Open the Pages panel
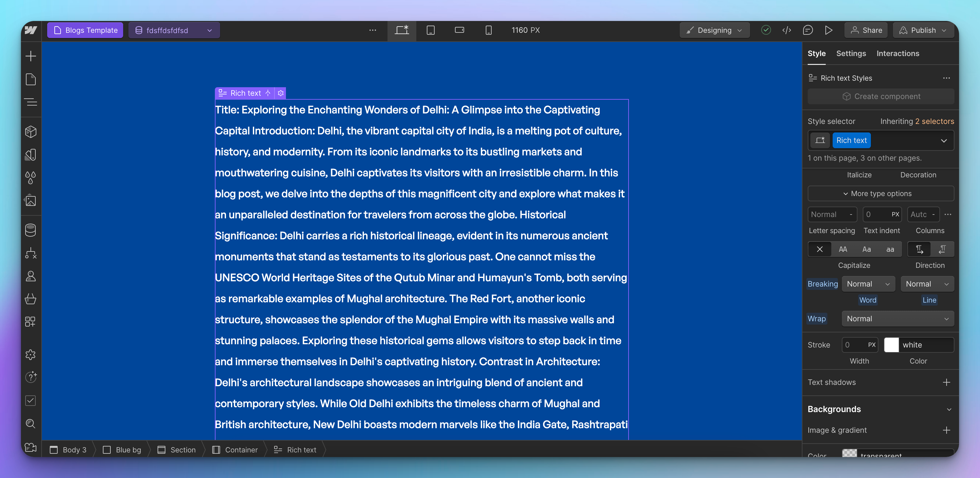Viewport: 980px width, 478px height. (31, 79)
